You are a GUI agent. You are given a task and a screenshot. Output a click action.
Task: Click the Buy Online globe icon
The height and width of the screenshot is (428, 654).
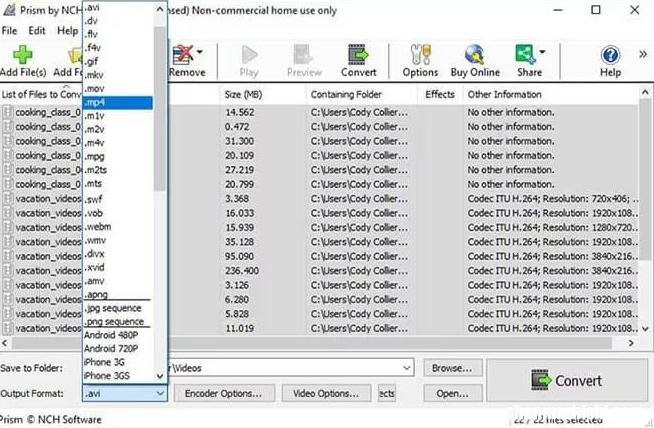(475, 55)
